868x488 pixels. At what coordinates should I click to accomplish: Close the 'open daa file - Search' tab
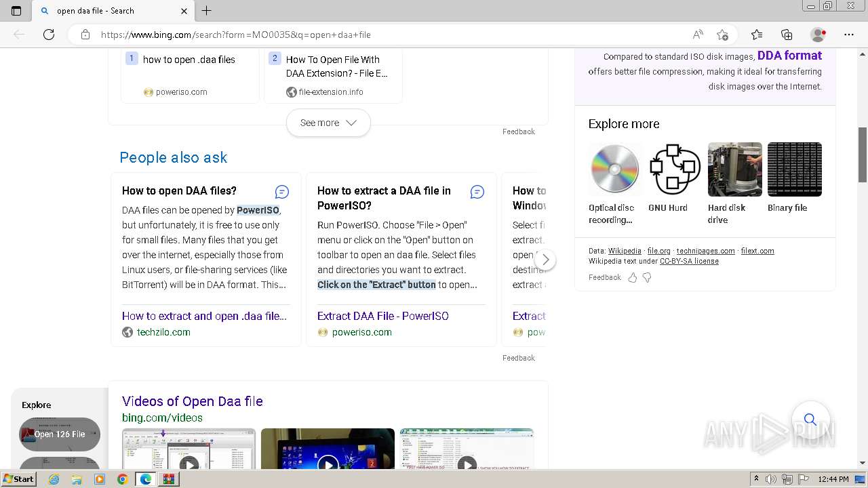pos(184,11)
